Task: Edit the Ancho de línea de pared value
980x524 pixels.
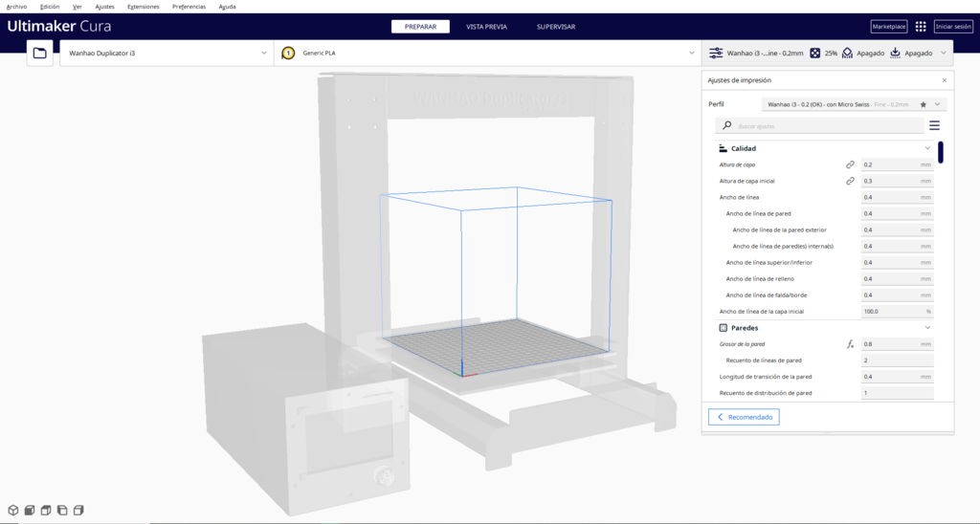Action: [x=897, y=213]
